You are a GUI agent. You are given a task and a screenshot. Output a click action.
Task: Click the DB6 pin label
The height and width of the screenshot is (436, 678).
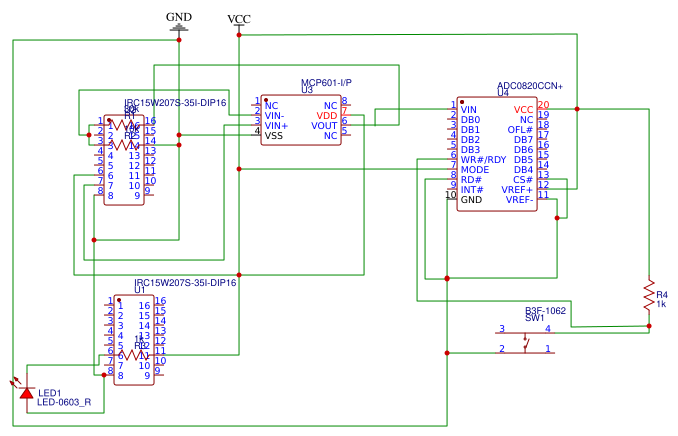[x=524, y=150]
